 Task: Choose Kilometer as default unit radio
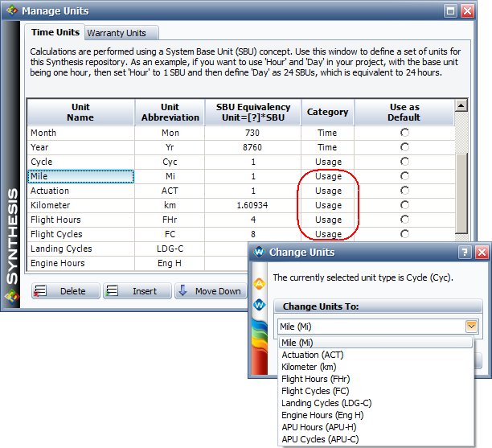(x=404, y=205)
